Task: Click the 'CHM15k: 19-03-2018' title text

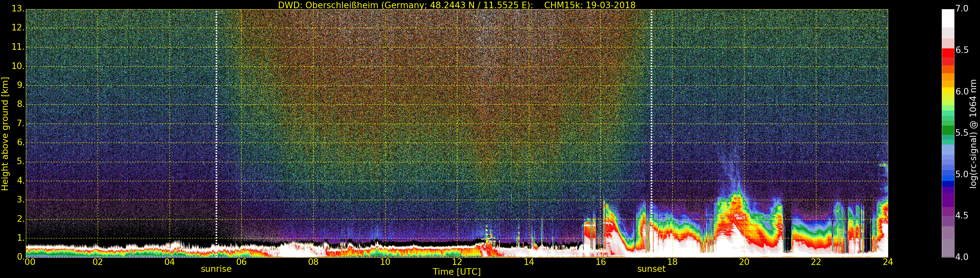Action: [x=590, y=5]
